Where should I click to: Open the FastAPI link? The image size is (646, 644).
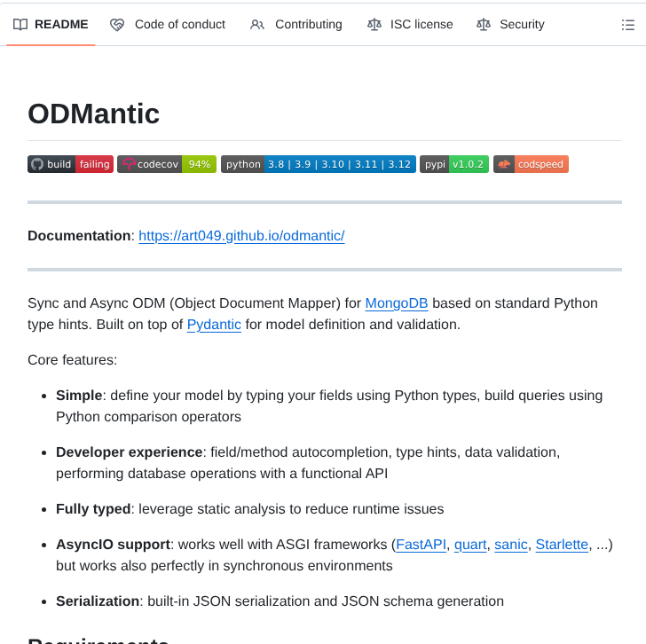click(421, 545)
